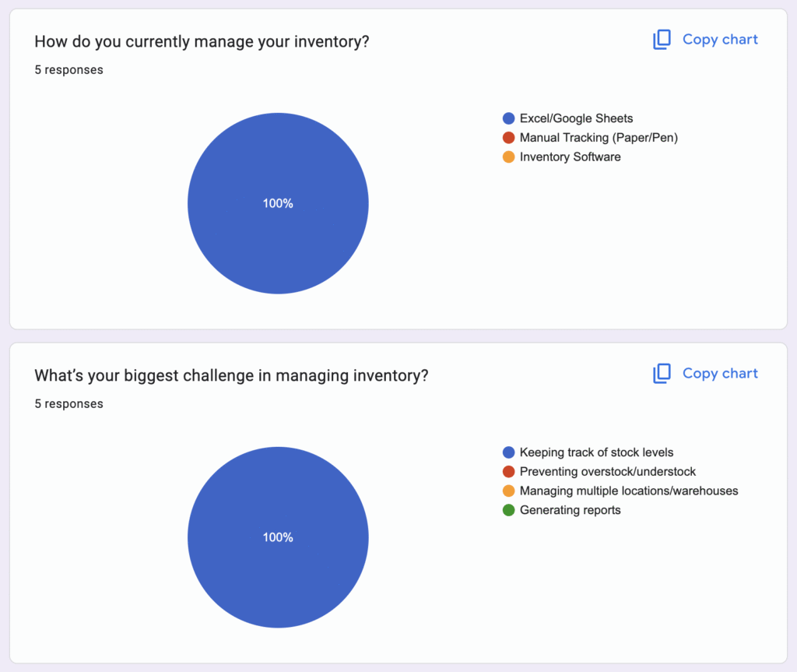
Task: Click the green Generating reports legend dot
Action: click(509, 511)
